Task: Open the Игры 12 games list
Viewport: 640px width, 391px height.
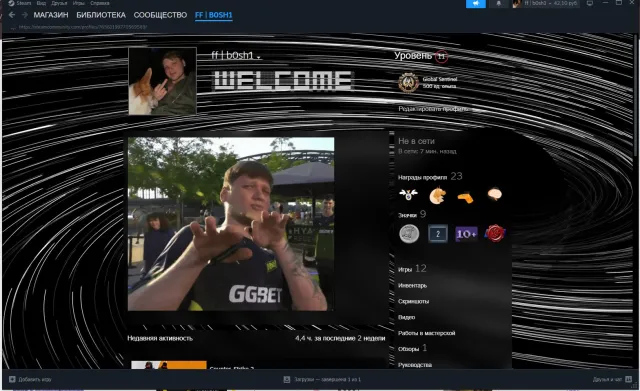Action: (412, 269)
